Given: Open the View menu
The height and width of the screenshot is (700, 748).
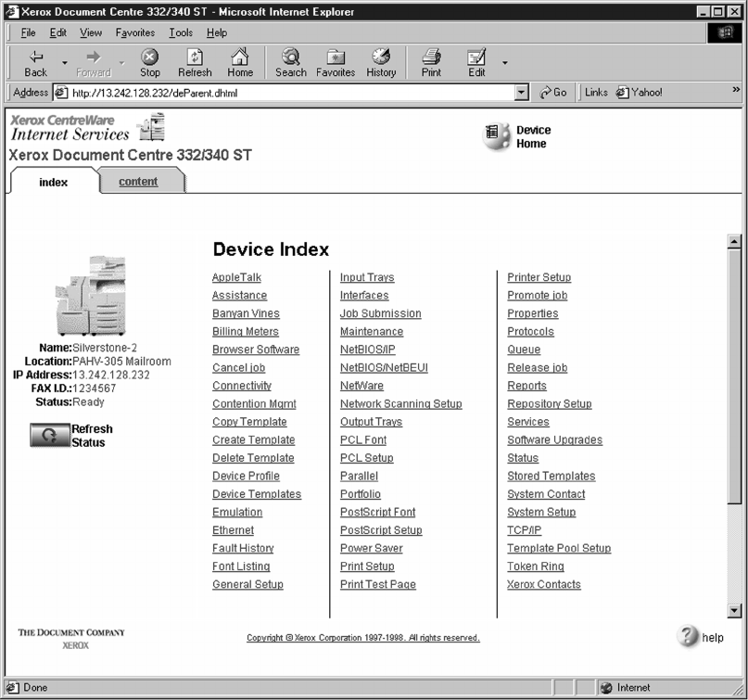Looking at the screenshot, I should coord(91,33).
